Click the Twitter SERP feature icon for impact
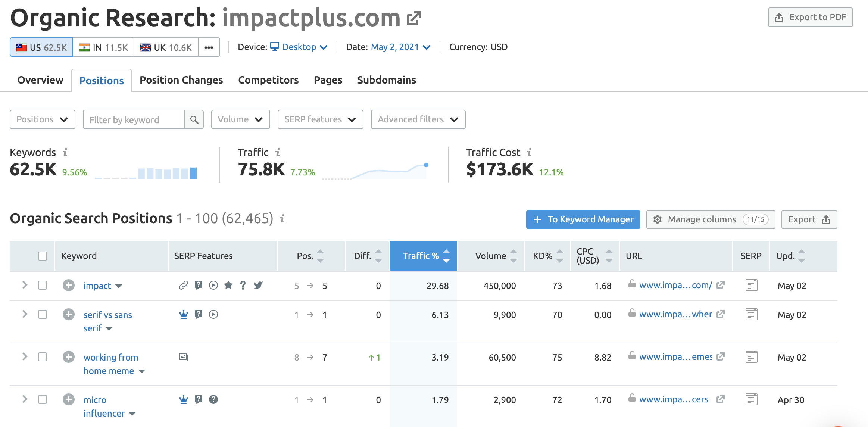 pos(258,286)
